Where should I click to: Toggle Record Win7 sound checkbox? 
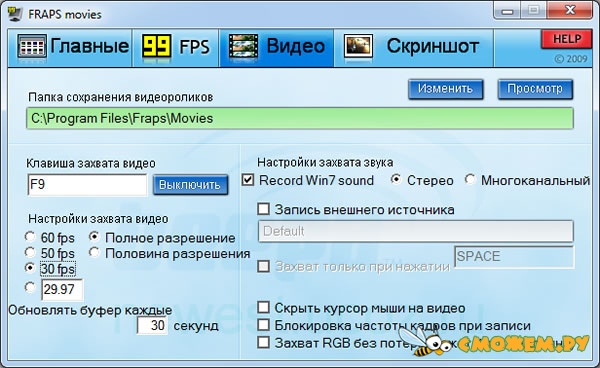coord(248,180)
